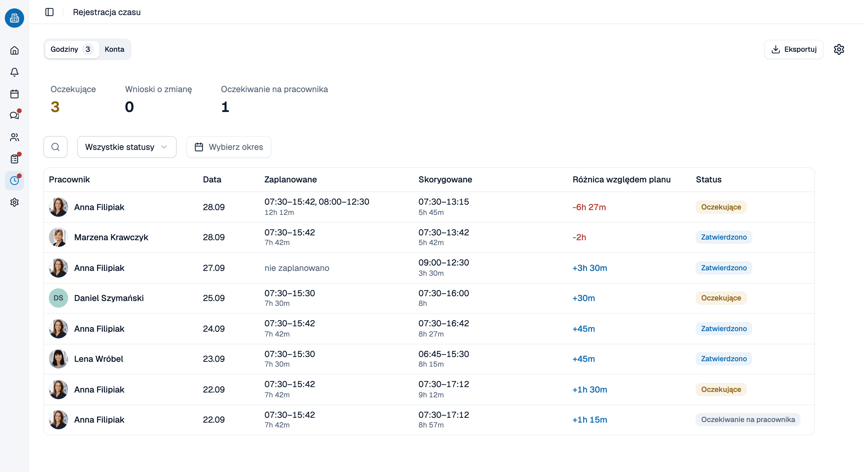Viewport: 868px width, 472px height.
Task: Open the calendar icon in sidebar
Action: coord(14,94)
